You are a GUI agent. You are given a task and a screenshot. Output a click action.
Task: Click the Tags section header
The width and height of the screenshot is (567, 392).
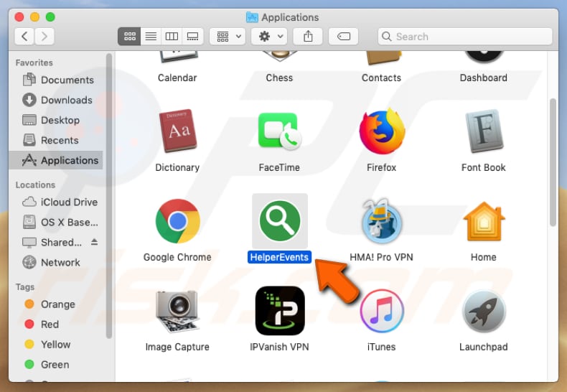click(24, 286)
